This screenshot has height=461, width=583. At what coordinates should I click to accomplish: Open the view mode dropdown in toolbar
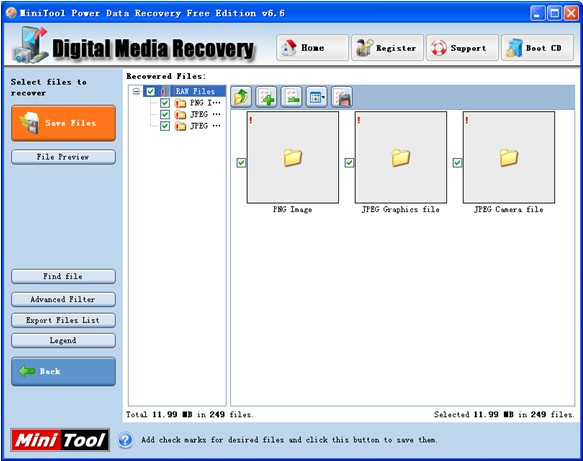click(x=316, y=97)
